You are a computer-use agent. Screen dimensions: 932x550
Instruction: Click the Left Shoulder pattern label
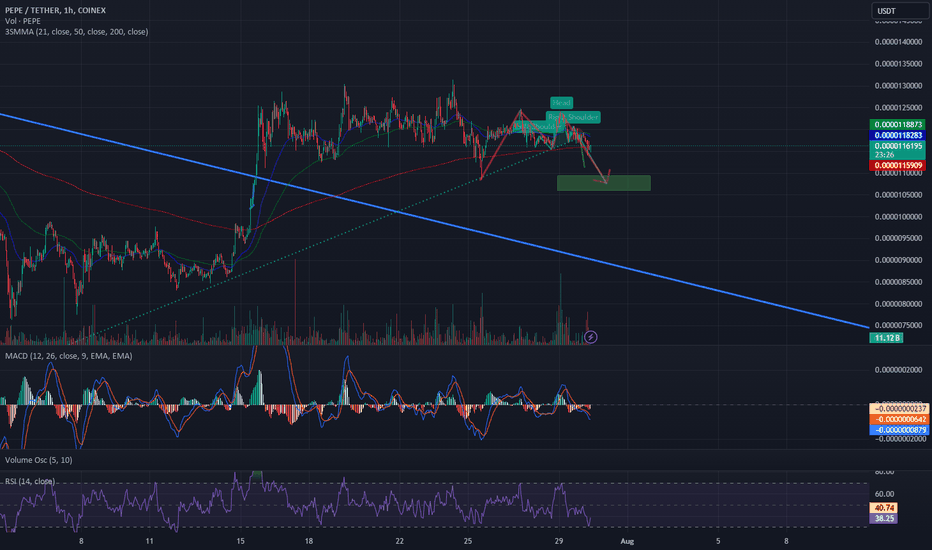(536, 127)
